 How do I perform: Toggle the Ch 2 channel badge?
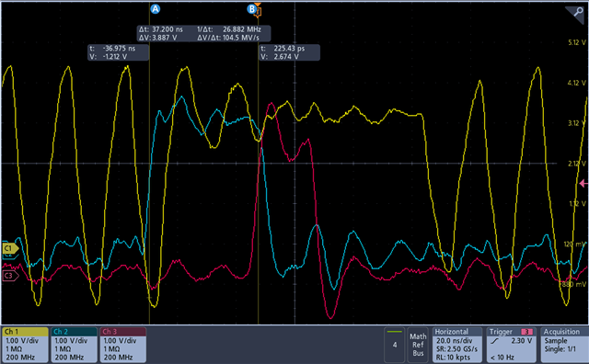click(74, 345)
